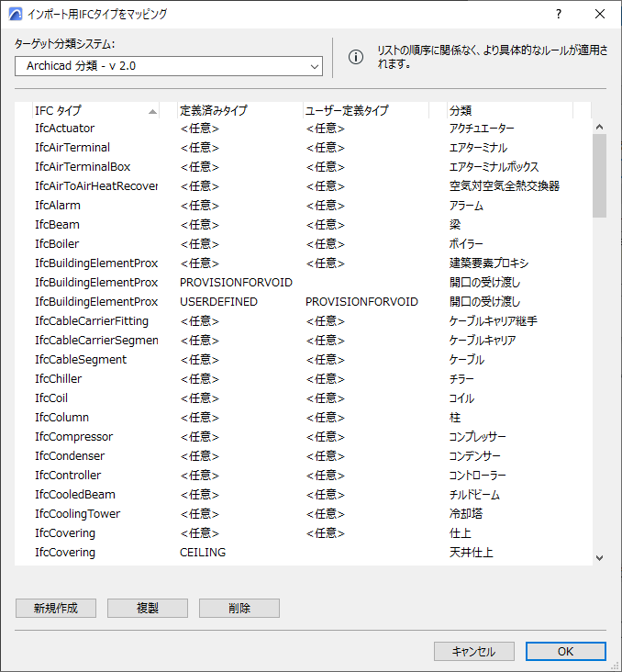This screenshot has width=622, height=672.
Task: Click the list scrollbar down arrow
Action: [x=599, y=558]
